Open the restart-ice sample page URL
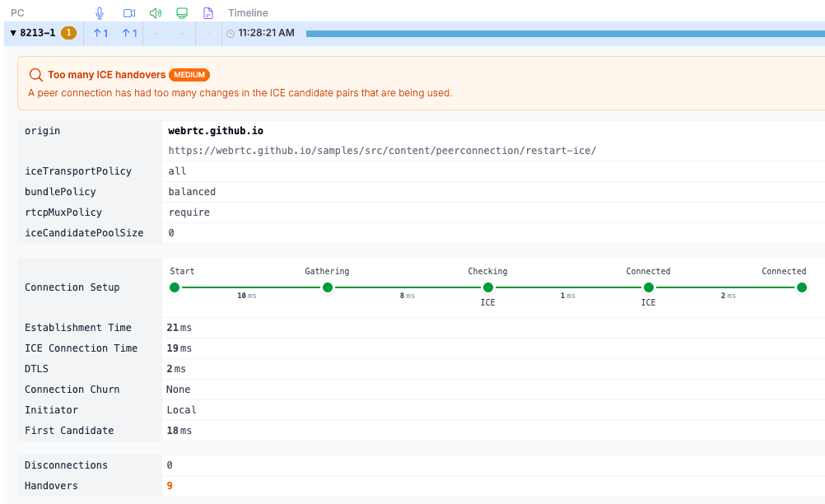 point(382,151)
